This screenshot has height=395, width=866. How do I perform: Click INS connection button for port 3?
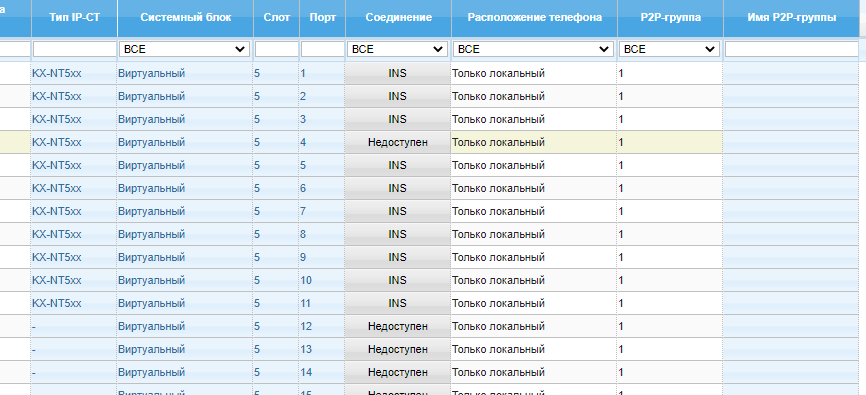pos(398,119)
